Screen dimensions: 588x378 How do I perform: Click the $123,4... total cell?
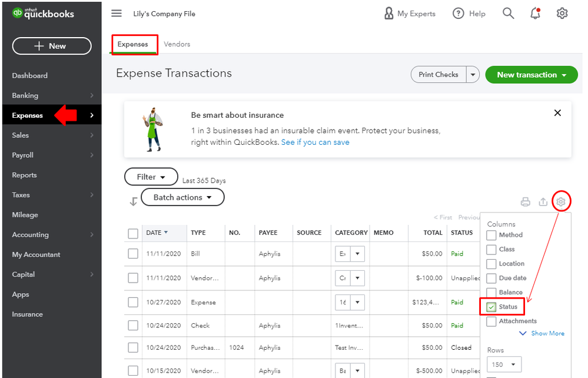(425, 302)
